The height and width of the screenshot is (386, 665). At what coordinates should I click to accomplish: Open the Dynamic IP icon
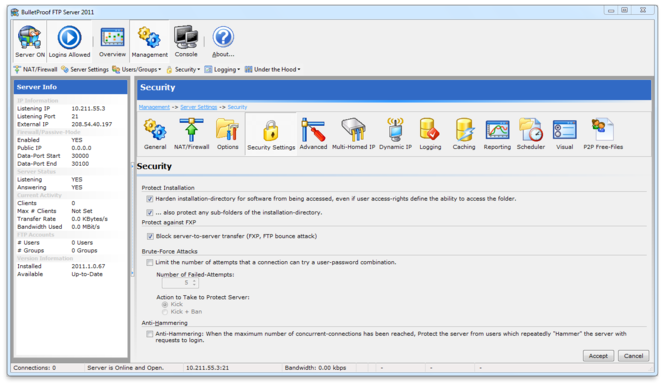click(395, 130)
